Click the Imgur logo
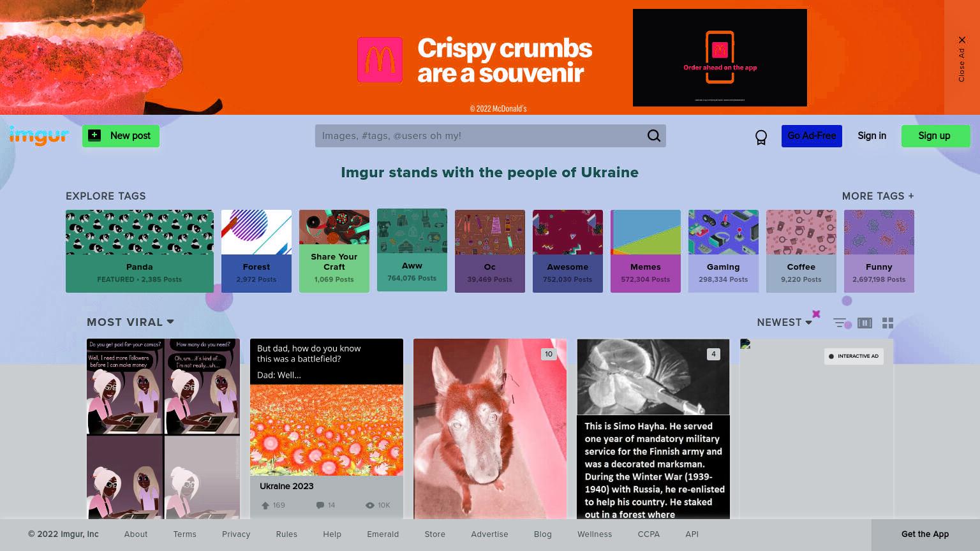Viewport: 980px width, 551px height. (x=39, y=136)
